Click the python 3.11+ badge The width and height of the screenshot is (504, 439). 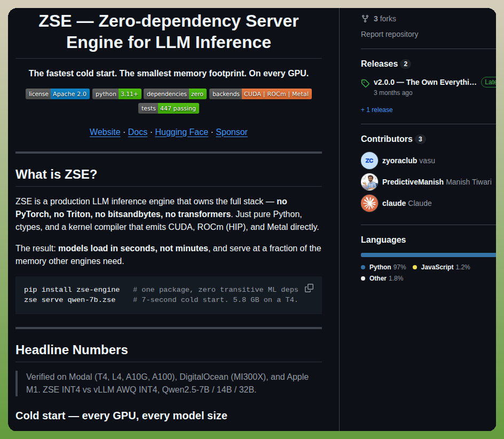click(117, 94)
